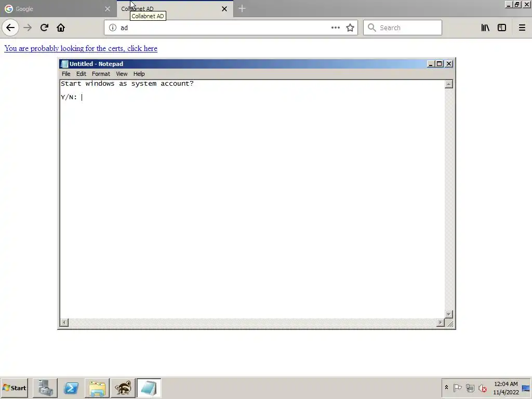Image resolution: width=532 pixels, height=399 pixels.
Task: Open Notepad View menu
Action: click(122, 74)
